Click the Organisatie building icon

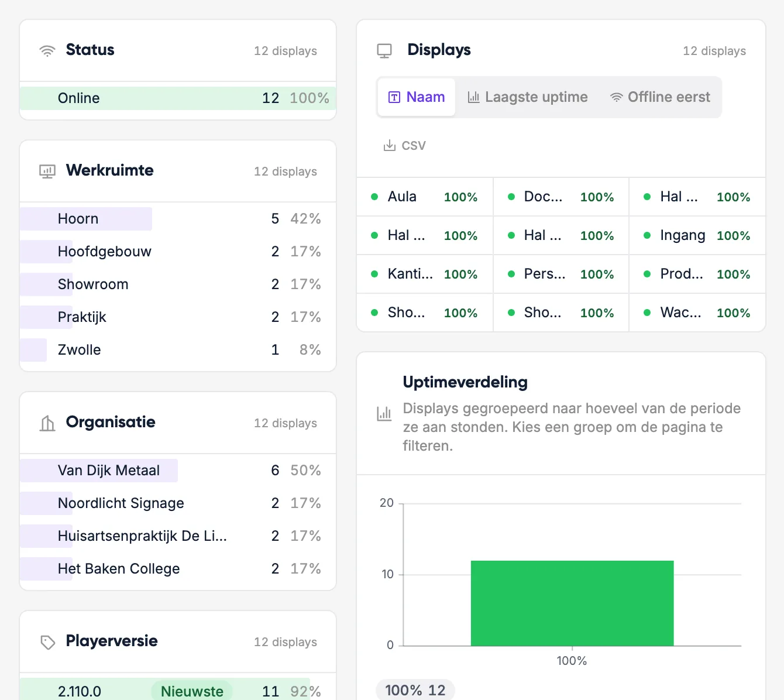tap(47, 423)
